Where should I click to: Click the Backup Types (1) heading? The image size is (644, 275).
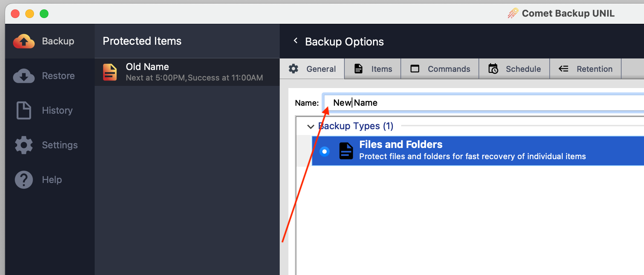pyautogui.click(x=356, y=126)
